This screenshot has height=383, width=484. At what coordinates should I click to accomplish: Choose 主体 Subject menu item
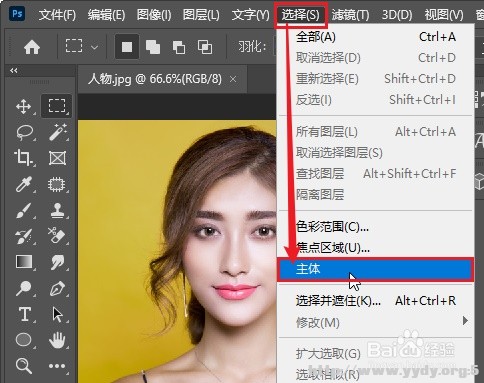click(376, 269)
